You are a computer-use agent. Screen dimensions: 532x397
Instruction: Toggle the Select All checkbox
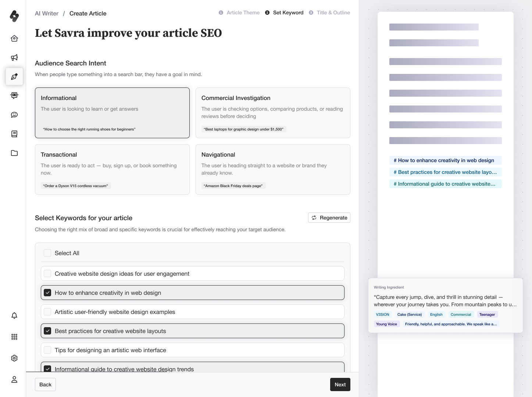coord(47,253)
